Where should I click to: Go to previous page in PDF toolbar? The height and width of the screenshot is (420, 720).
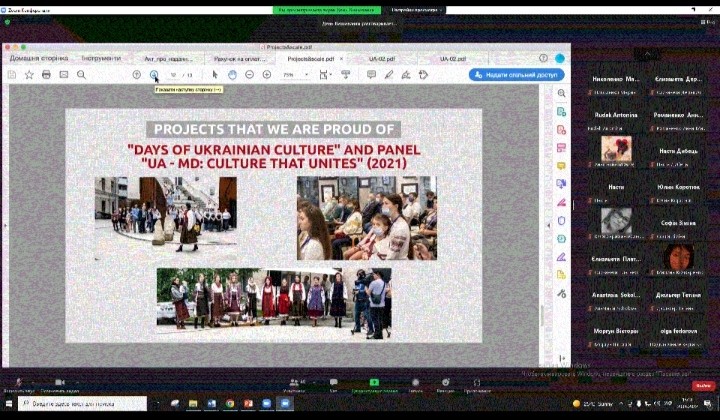[x=137, y=75]
